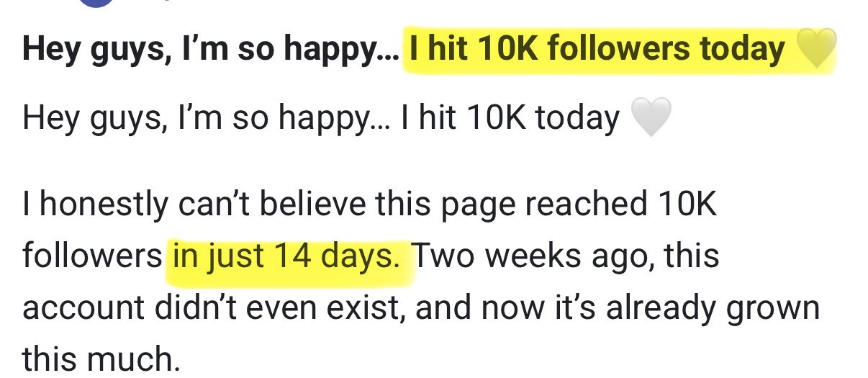Viewport: 868px width, 378px height.
Task: Click the white heart emoji after 'today'
Action: [651, 118]
